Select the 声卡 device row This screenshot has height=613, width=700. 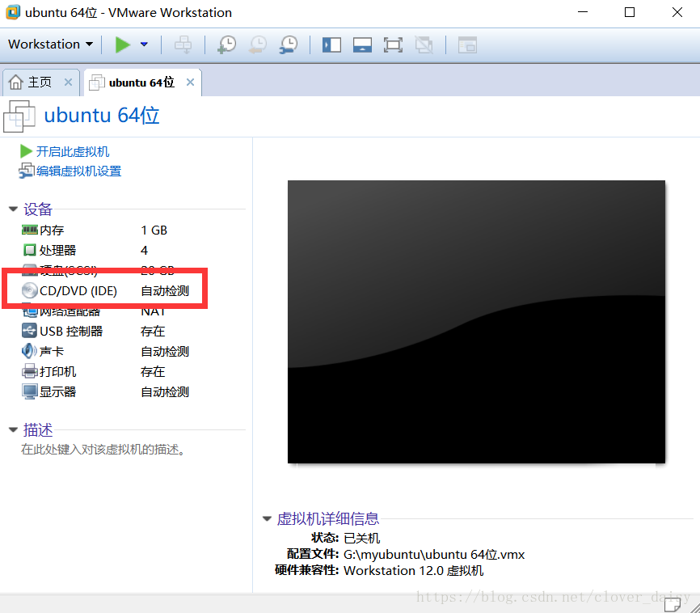(105, 352)
